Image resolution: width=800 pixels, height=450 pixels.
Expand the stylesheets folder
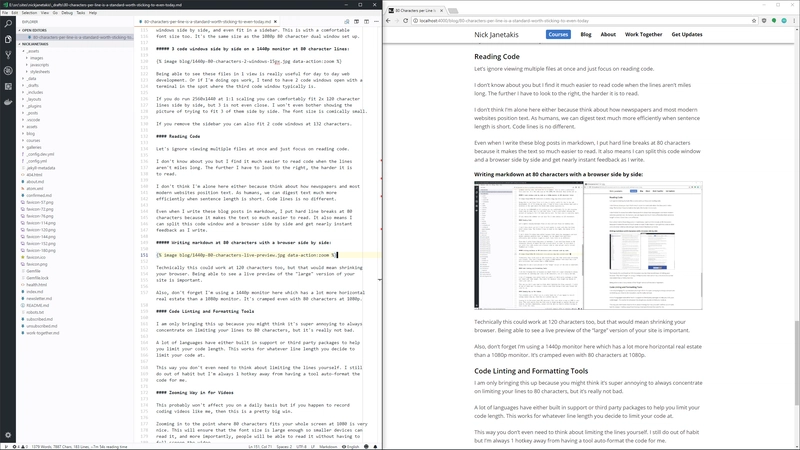point(39,72)
